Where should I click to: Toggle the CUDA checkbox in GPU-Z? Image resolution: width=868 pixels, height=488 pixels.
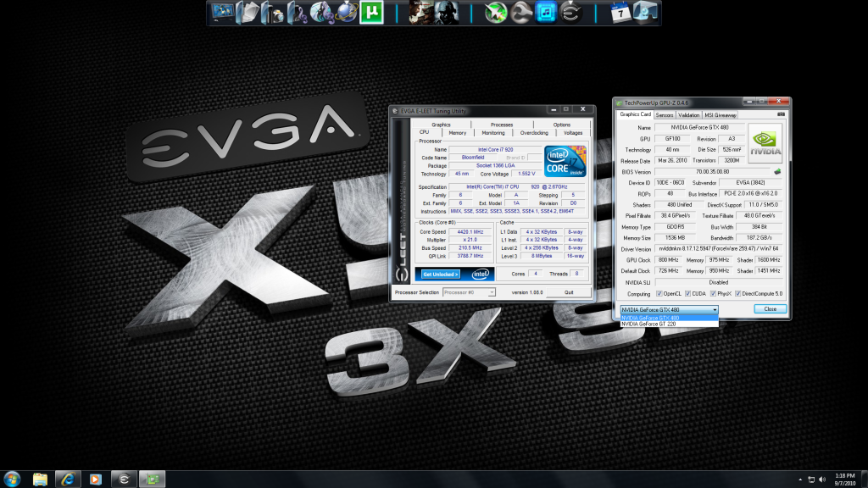[688, 294]
